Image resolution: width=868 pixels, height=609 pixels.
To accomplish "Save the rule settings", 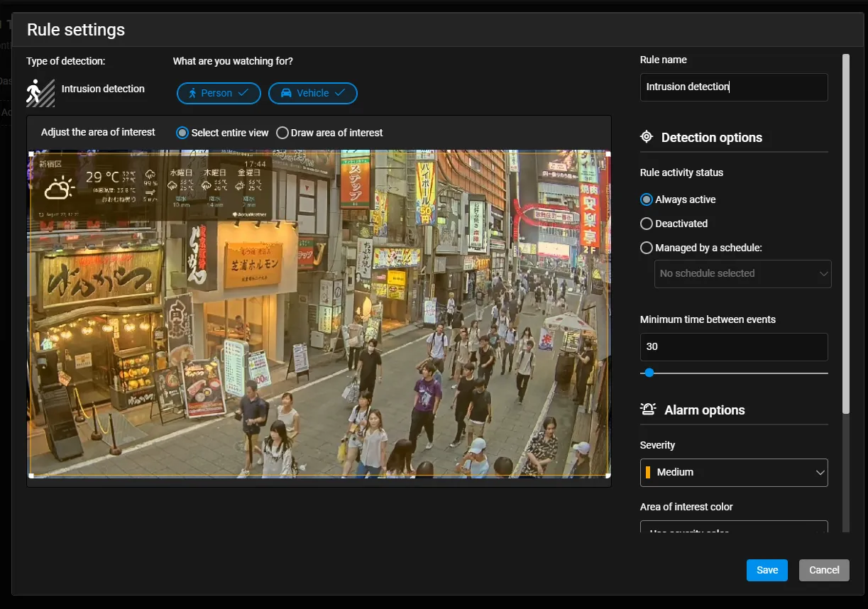I will [x=767, y=570].
